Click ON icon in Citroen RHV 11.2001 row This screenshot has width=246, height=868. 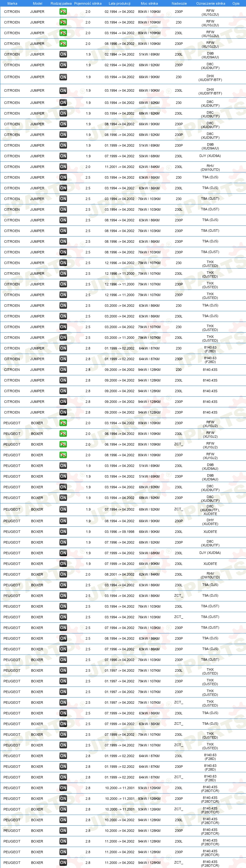pos(63,167)
